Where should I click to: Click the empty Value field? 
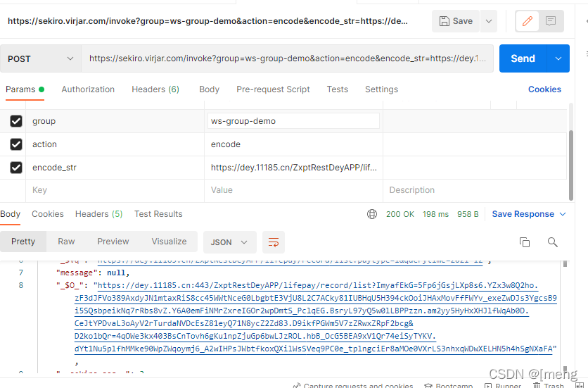(293, 190)
